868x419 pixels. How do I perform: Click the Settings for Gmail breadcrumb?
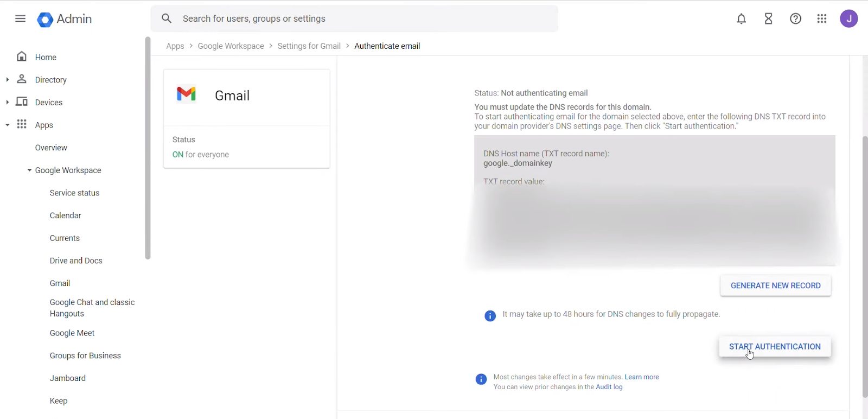309,46
